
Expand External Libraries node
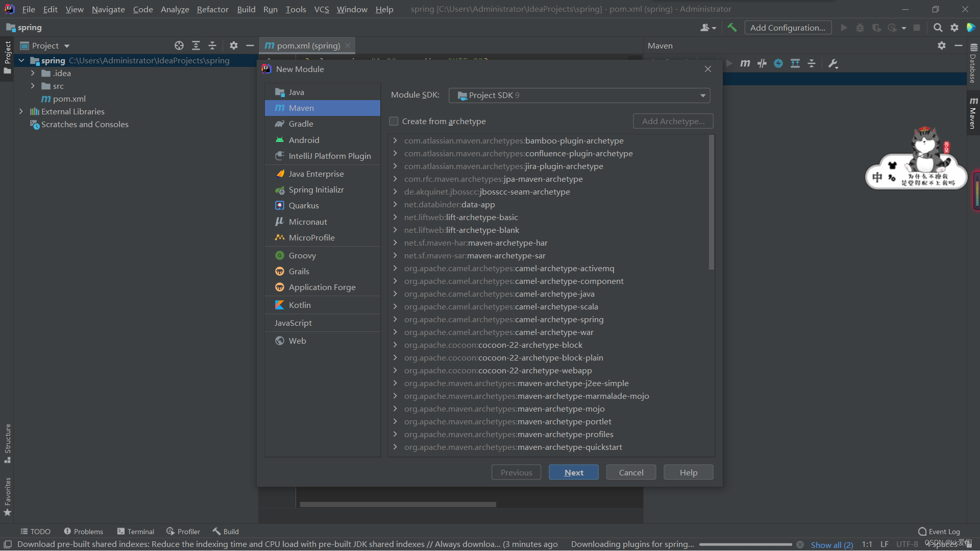(21, 111)
